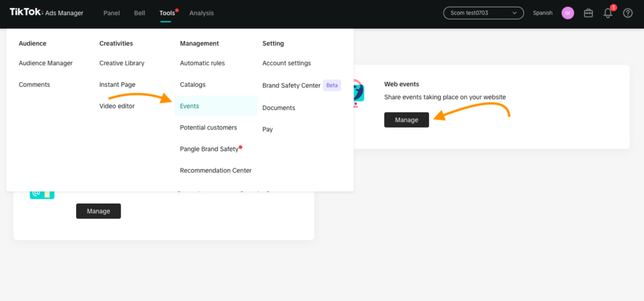Click Manage button for Web events
Screen dimensions: 644x301
click(x=407, y=120)
